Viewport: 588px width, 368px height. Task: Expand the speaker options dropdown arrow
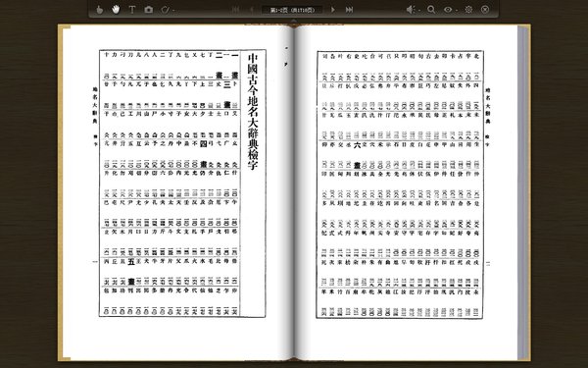coord(419,11)
